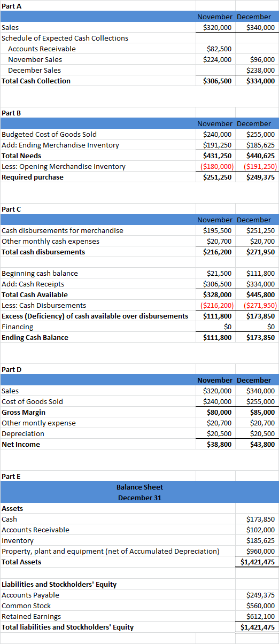This screenshot has height=644, width=279.
Task: Select the 'December 31' subtitle
Action: [x=139, y=498]
